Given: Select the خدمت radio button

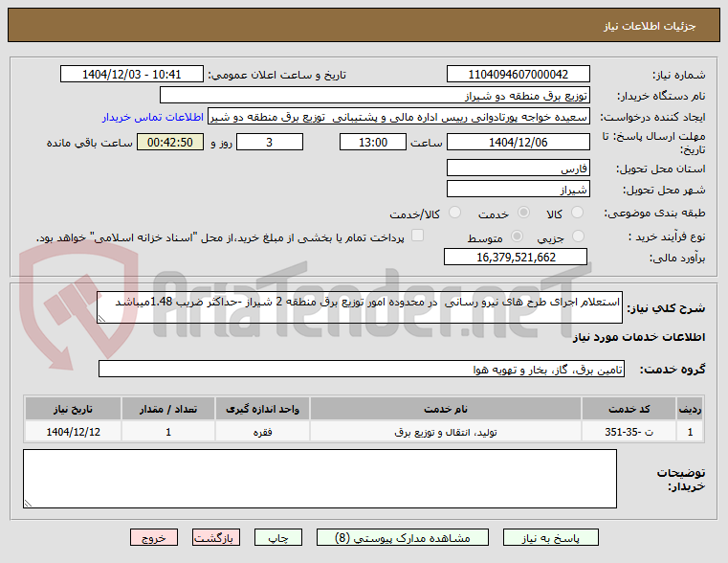Looking at the screenshot, I should point(523,213).
